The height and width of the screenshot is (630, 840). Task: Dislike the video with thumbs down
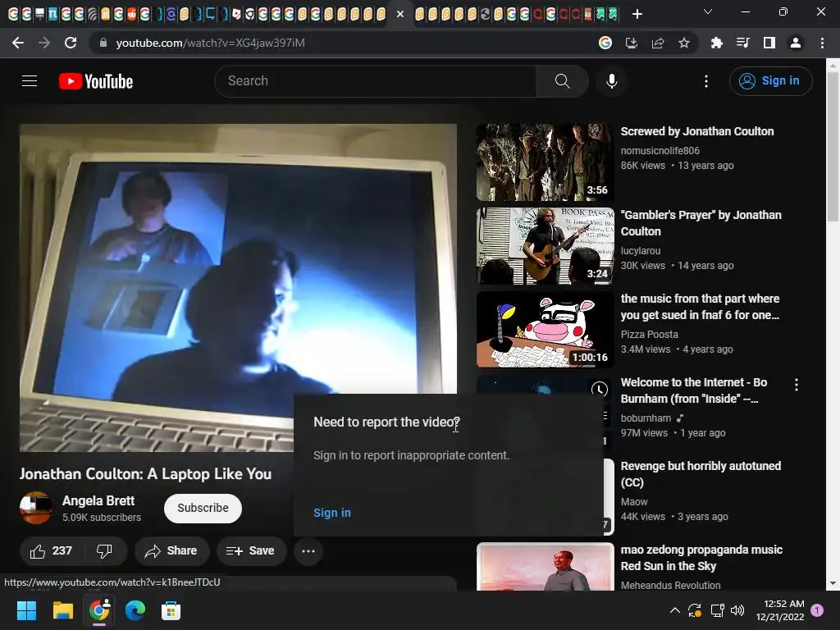104,550
